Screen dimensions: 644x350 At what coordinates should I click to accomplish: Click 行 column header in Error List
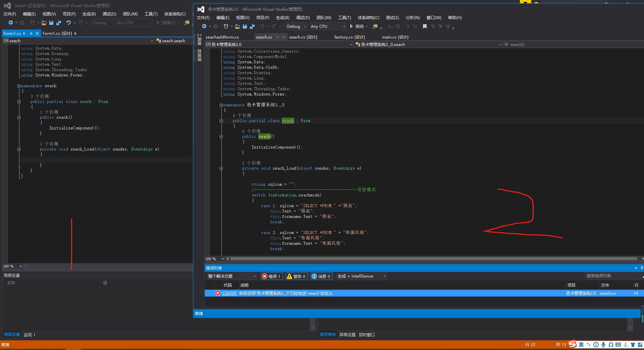(637, 285)
